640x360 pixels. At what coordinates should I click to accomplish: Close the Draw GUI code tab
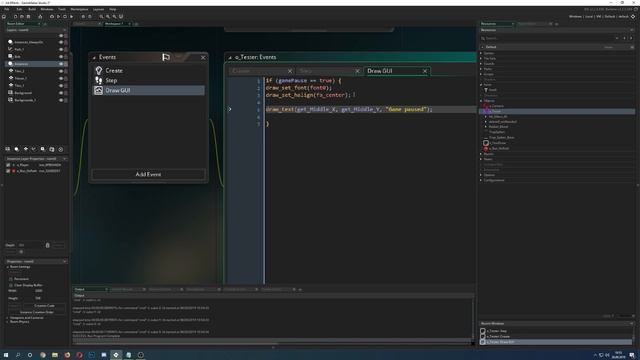pyautogui.click(x=425, y=71)
